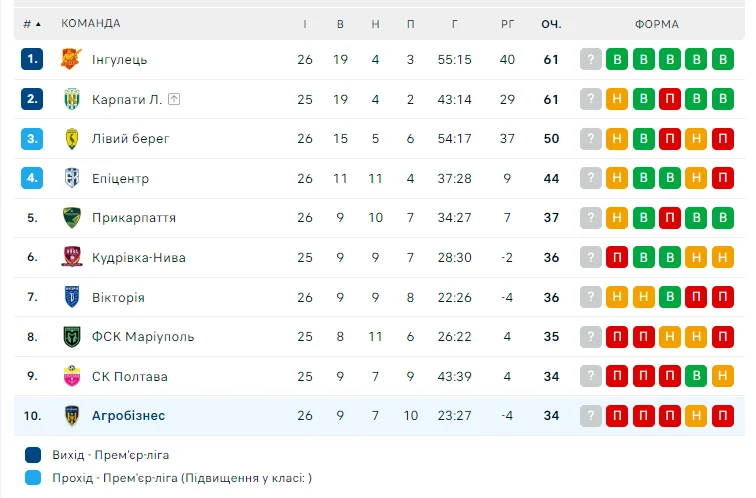Image resolution: width=756 pixels, height=498 pixels.
Task: Click the Епіцентр club crest
Action: (x=71, y=178)
